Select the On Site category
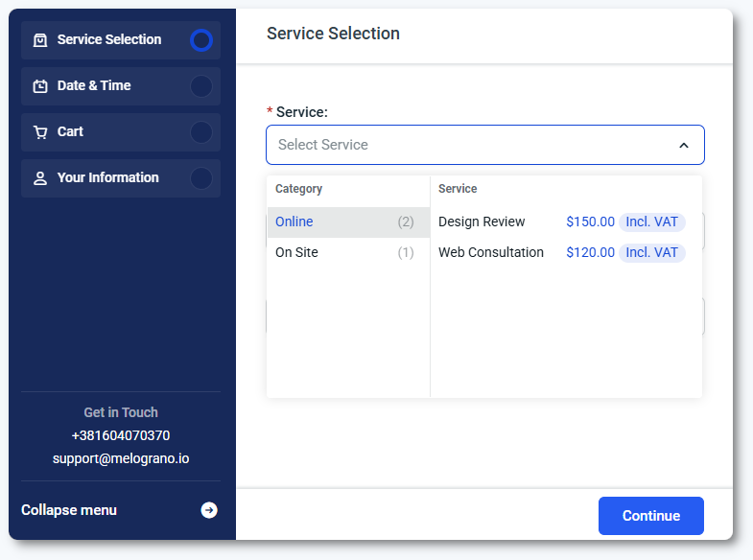This screenshot has height=560, width=753. click(296, 252)
